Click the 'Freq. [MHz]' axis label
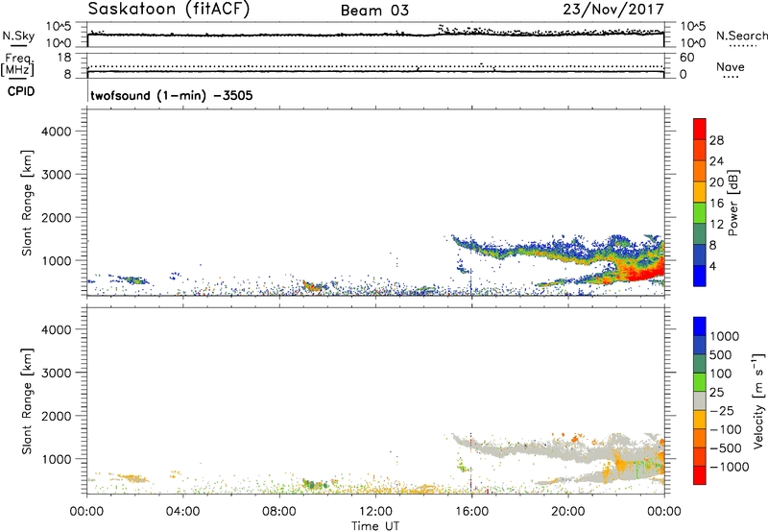 (x=17, y=64)
